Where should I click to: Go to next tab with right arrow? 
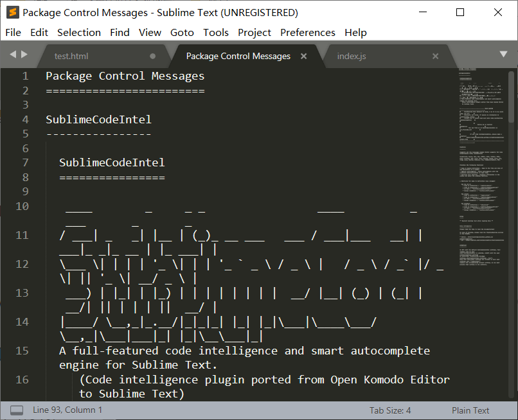(x=24, y=54)
